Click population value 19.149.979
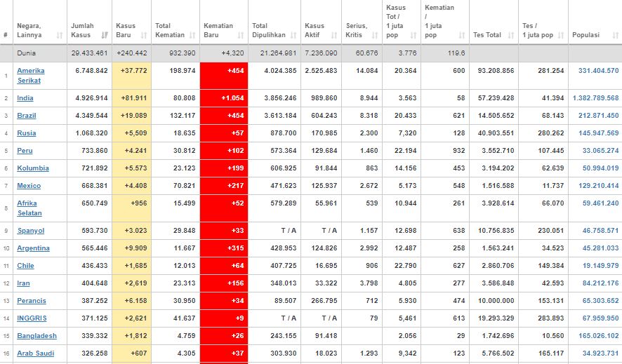This screenshot has width=622, height=364. pyautogui.click(x=600, y=265)
